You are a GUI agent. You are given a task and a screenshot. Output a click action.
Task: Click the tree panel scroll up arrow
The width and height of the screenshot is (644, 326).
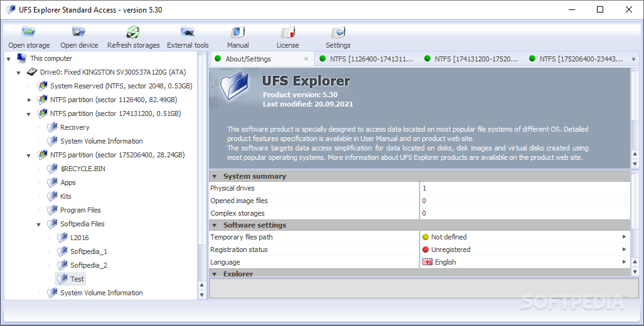[201, 285]
